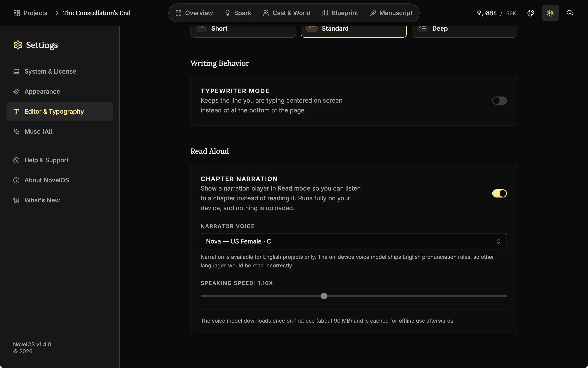The width and height of the screenshot is (588, 368).
Task: Enable Typewriter Mode toggle
Action: click(x=499, y=101)
